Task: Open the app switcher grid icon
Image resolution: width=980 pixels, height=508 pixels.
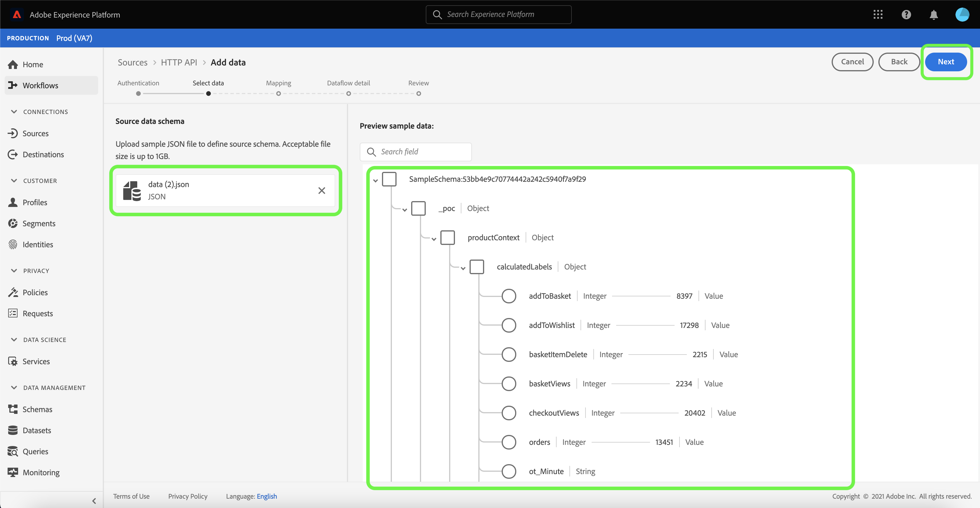Action: 878,15
